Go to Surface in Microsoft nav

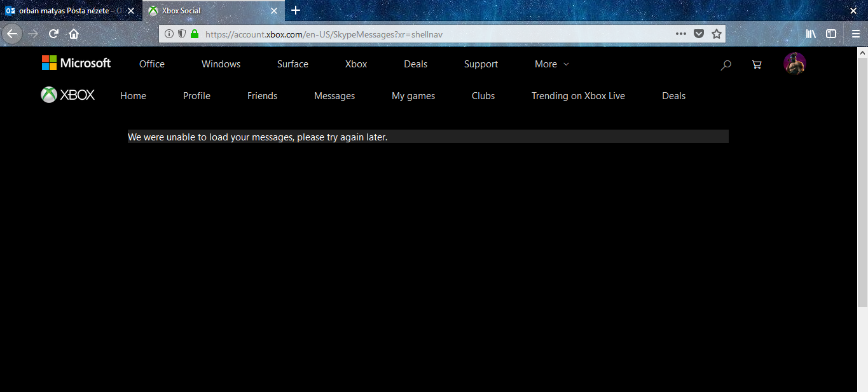pos(293,64)
